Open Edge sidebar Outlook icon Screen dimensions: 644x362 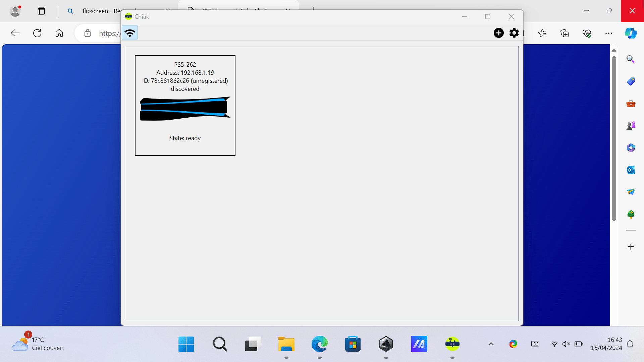[x=631, y=170]
